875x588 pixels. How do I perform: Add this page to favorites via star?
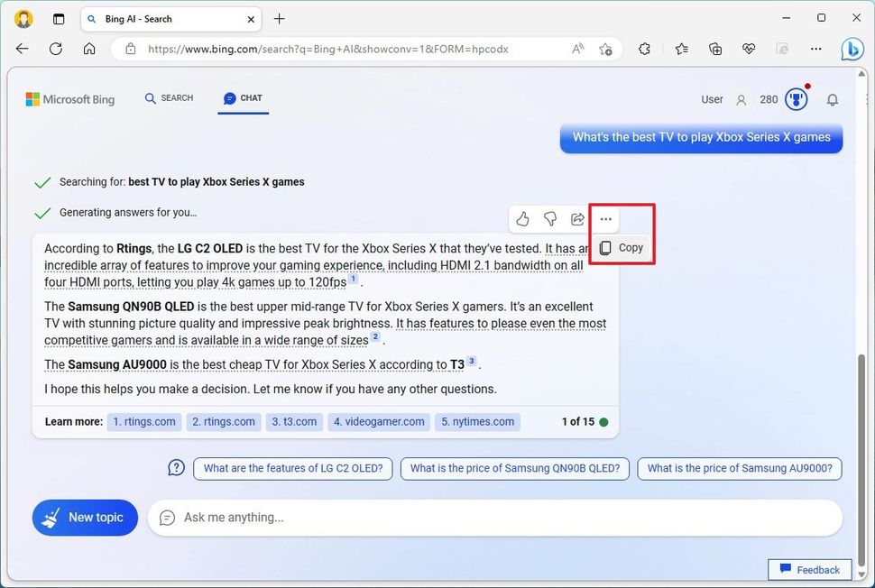(x=606, y=49)
